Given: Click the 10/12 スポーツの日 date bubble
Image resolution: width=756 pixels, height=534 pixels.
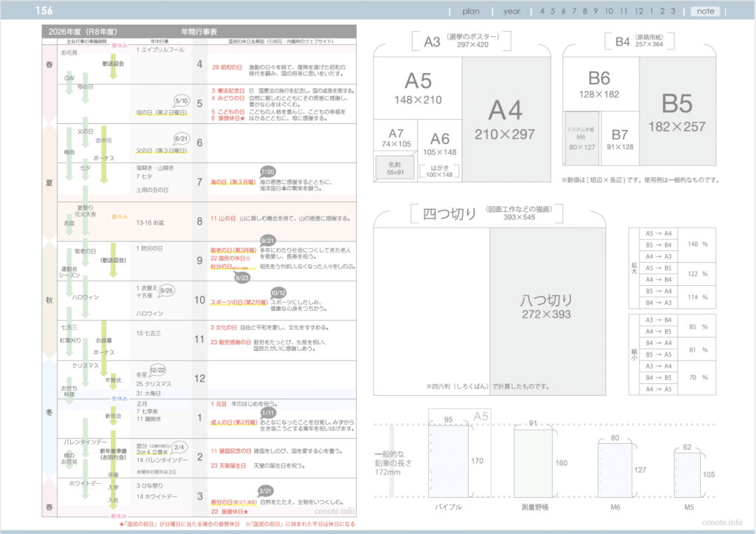Looking at the screenshot, I should point(278,292).
